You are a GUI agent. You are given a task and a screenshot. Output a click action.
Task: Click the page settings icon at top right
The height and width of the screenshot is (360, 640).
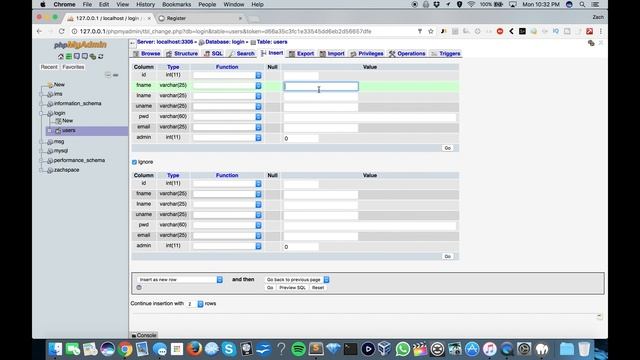tap(591, 43)
